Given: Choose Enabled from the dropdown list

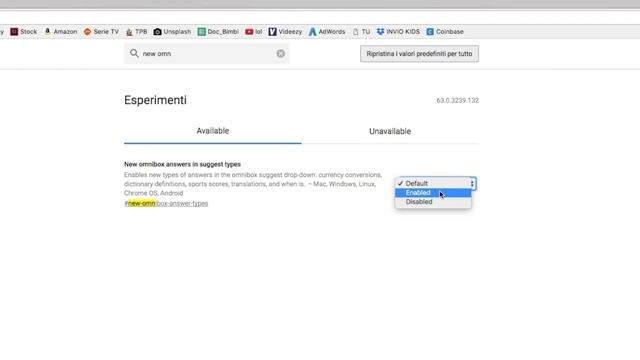Looking at the screenshot, I should [433, 193].
